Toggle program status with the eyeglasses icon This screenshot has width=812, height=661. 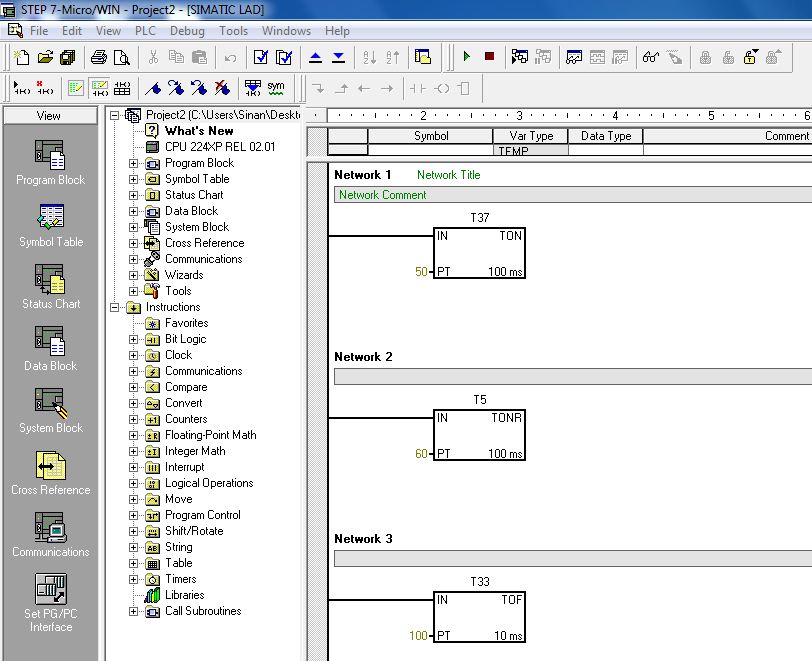point(651,57)
